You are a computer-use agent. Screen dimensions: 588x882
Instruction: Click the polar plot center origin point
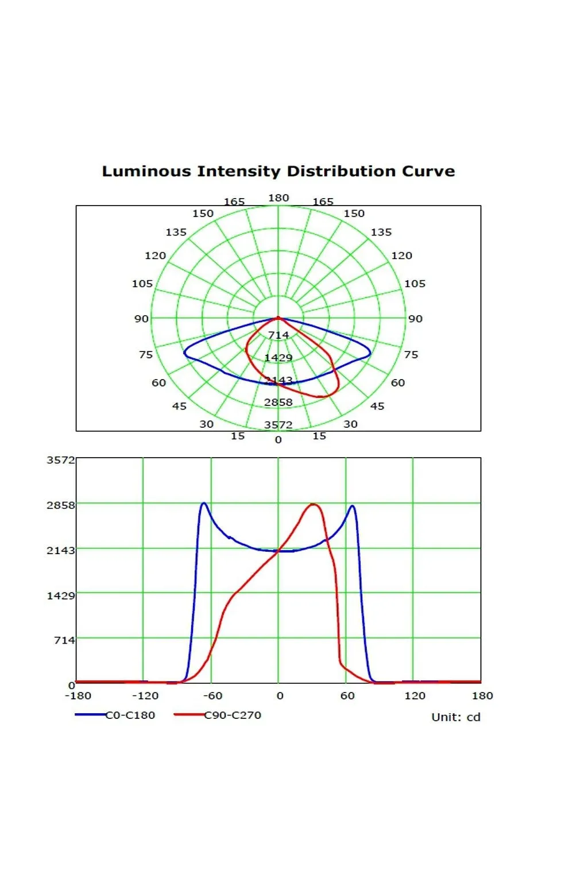(x=278, y=318)
